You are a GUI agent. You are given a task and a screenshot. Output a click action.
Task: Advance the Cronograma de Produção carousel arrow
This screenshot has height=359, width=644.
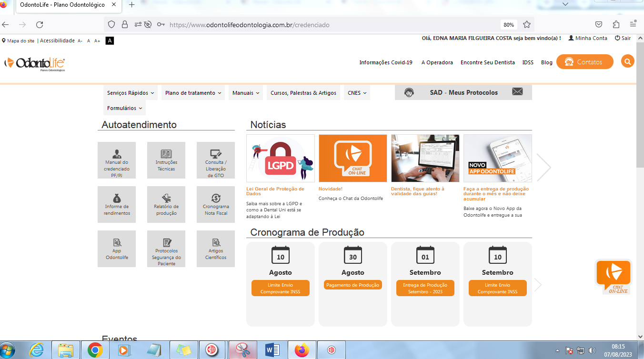pos(538,285)
